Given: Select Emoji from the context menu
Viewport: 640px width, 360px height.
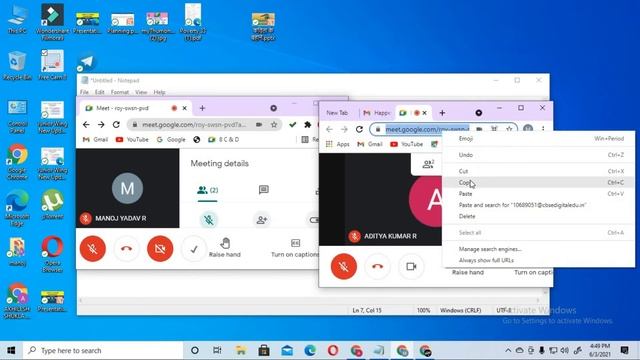Looking at the screenshot, I should pos(538,139).
